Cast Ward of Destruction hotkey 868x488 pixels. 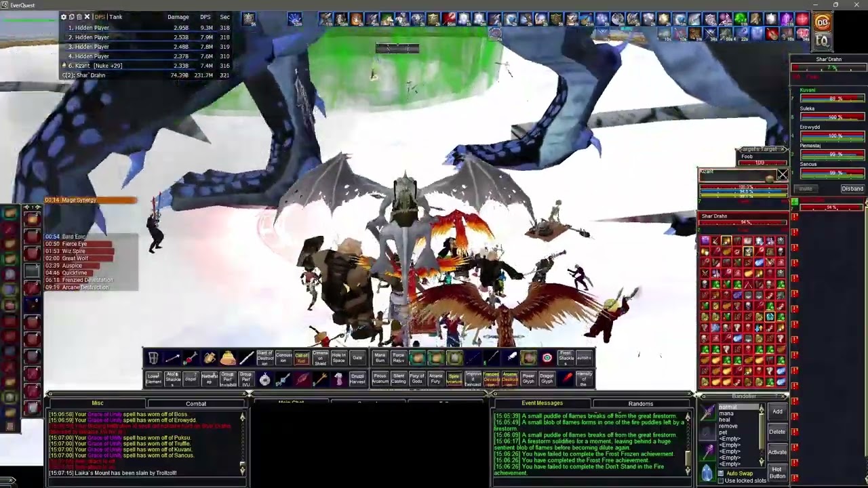pos(265,358)
